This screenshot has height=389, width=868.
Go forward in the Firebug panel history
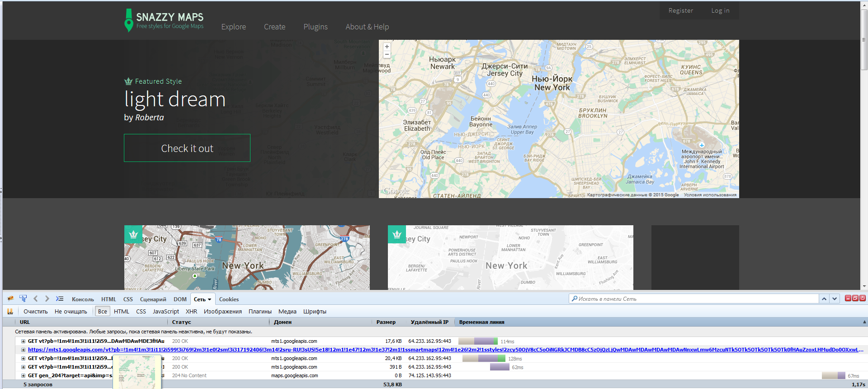tap(47, 299)
